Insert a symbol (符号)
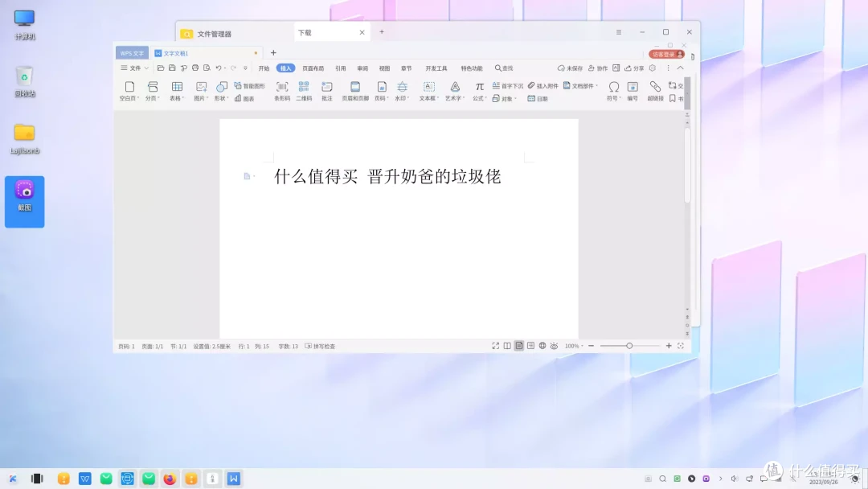 (x=613, y=91)
